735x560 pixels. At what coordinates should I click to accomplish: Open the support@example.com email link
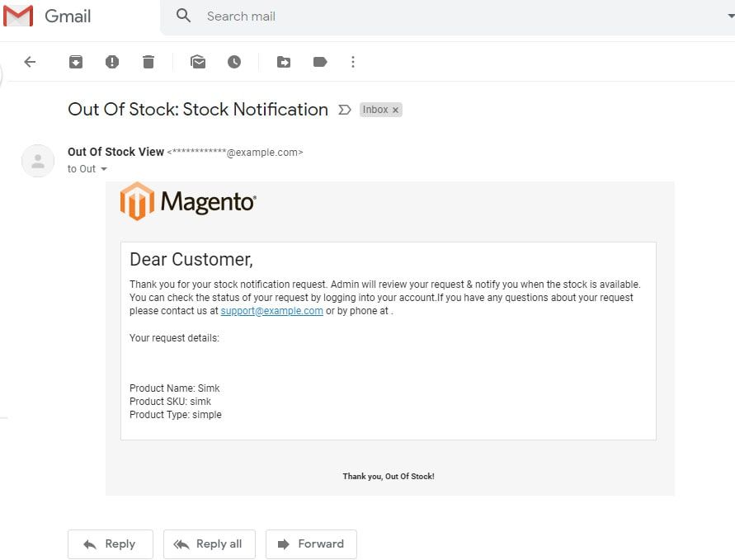pyautogui.click(x=271, y=311)
